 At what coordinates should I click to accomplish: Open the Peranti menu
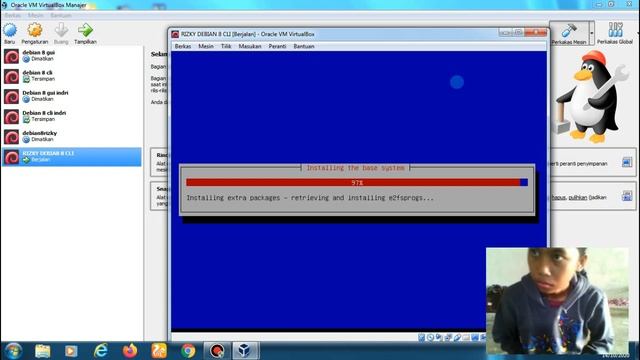pyautogui.click(x=277, y=46)
